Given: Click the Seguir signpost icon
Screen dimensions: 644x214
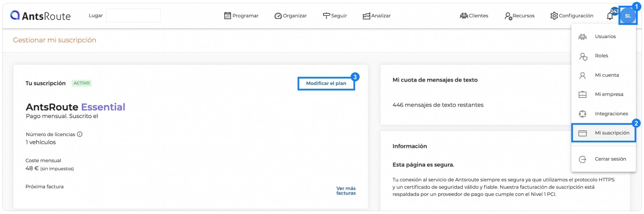Looking at the screenshot, I should [326, 16].
